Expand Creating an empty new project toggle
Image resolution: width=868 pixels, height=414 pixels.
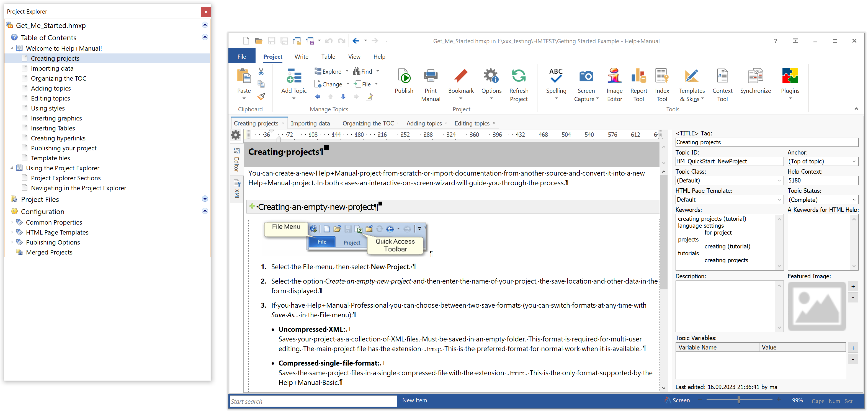pos(252,206)
